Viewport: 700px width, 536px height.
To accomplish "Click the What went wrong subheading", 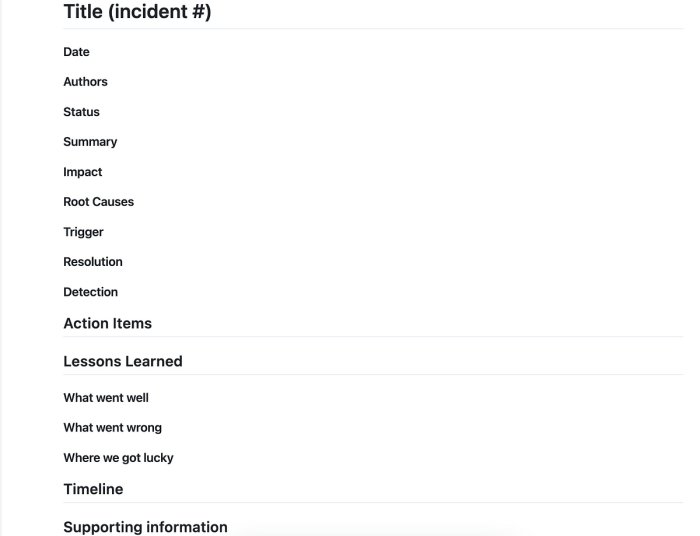I will [112, 428].
